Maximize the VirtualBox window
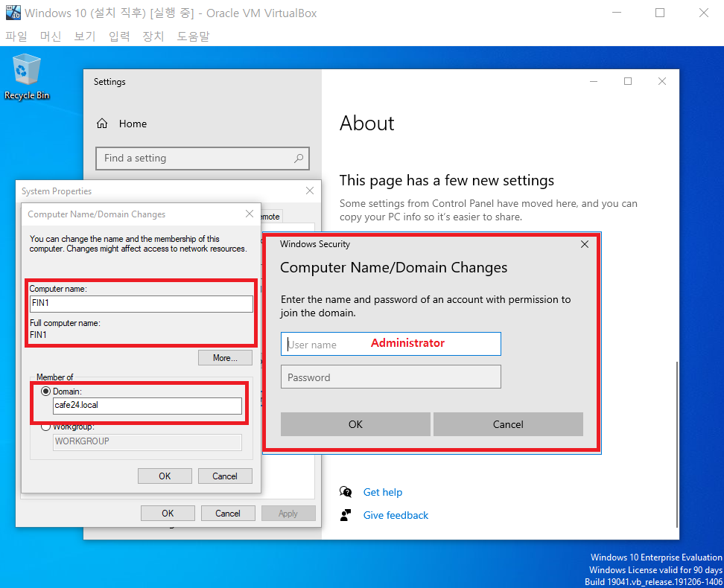724x588 pixels. click(660, 13)
